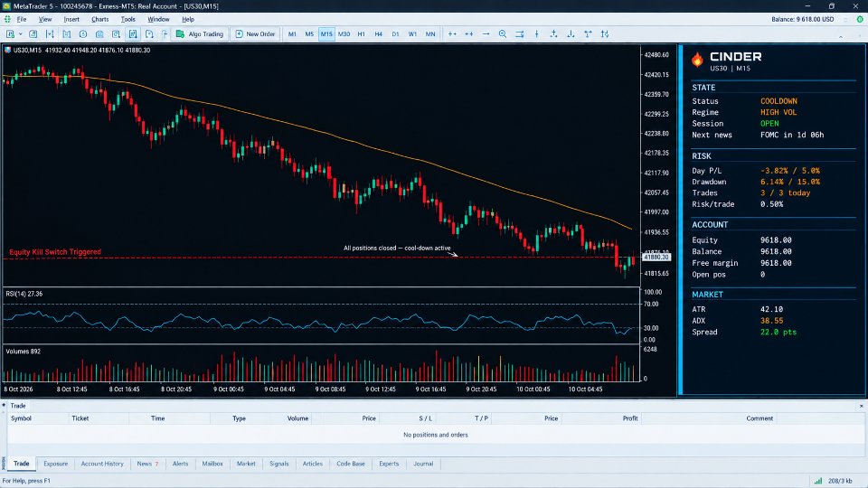868x488 pixels.
Task: Select the active M15 timeframe button
Action: point(326,34)
